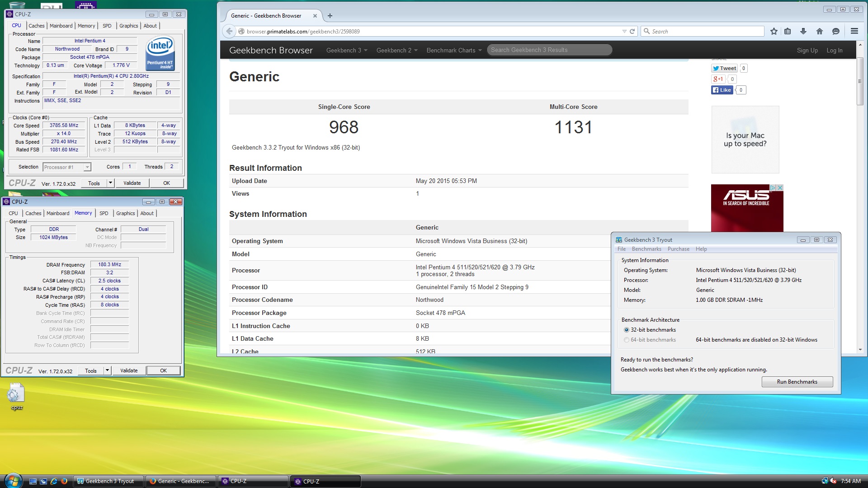Image resolution: width=868 pixels, height=488 pixels.
Task: Click OK in the Memory CPU-Z window
Action: click(x=163, y=371)
